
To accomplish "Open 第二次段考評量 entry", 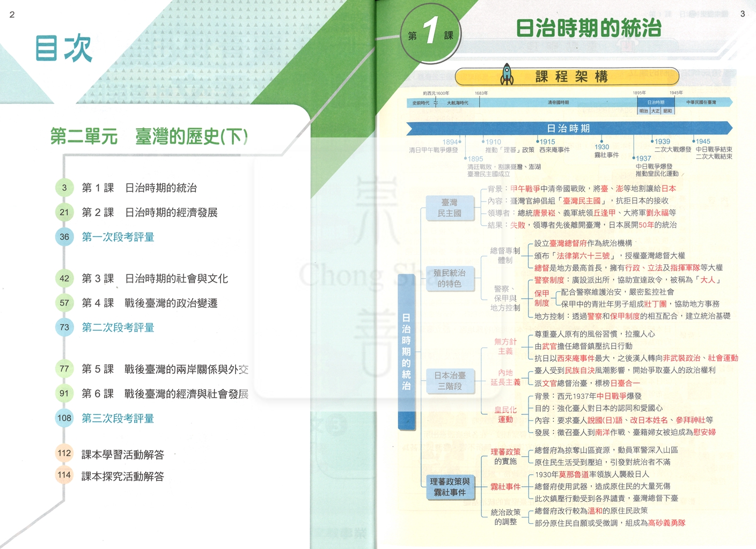I will pos(118,328).
